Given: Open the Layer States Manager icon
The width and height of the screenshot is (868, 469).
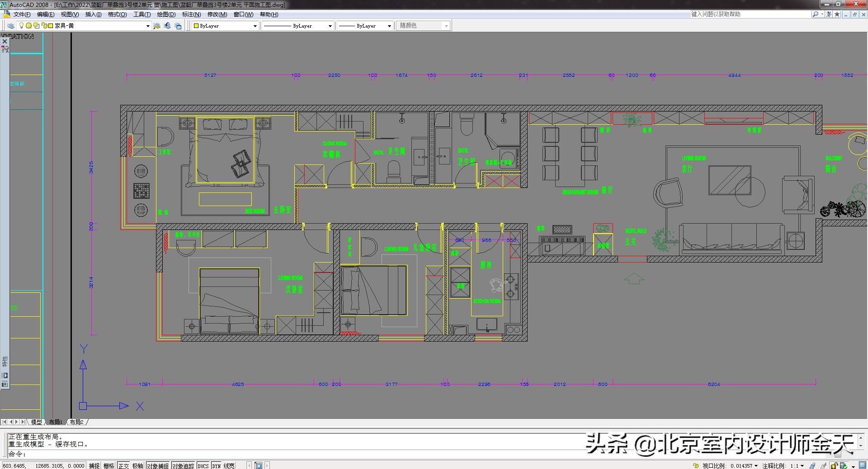Looking at the screenshot, I should [x=178, y=26].
